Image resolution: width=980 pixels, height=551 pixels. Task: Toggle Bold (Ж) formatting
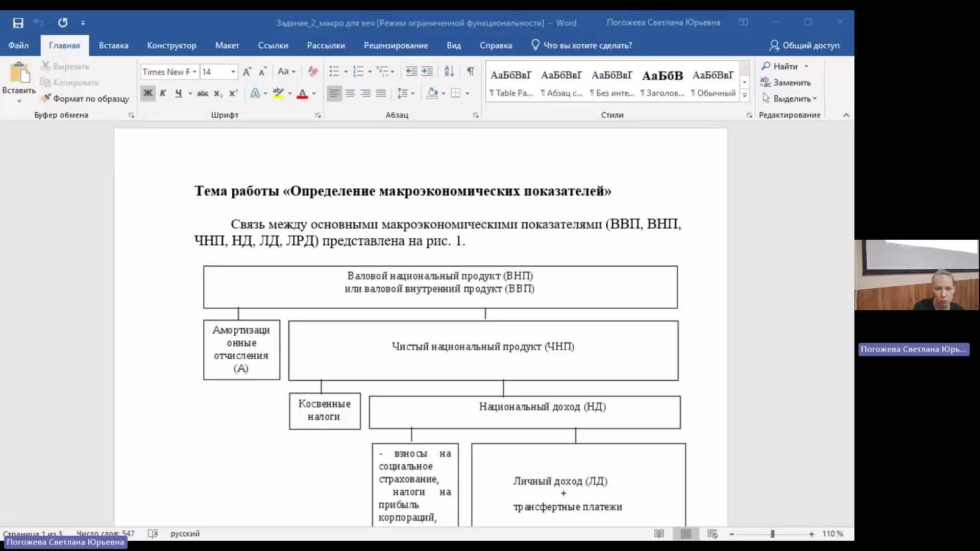(148, 93)
